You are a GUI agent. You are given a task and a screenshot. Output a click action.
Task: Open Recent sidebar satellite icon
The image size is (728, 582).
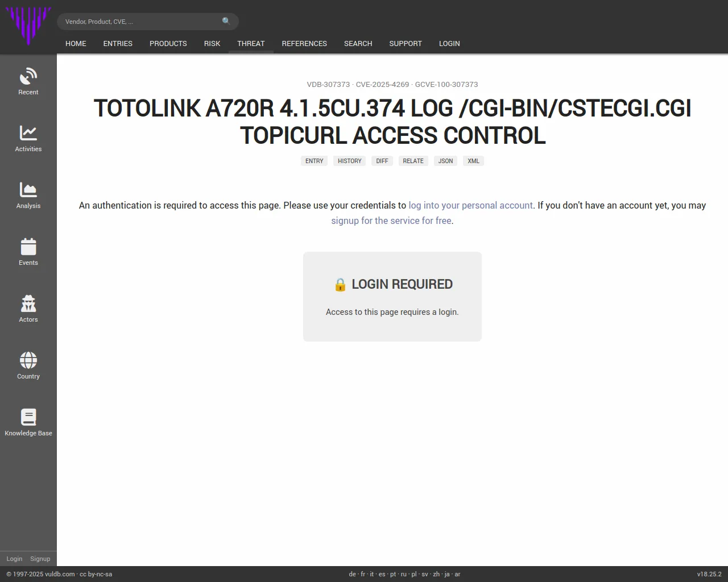pyautogui.click(x=28, y=76)
